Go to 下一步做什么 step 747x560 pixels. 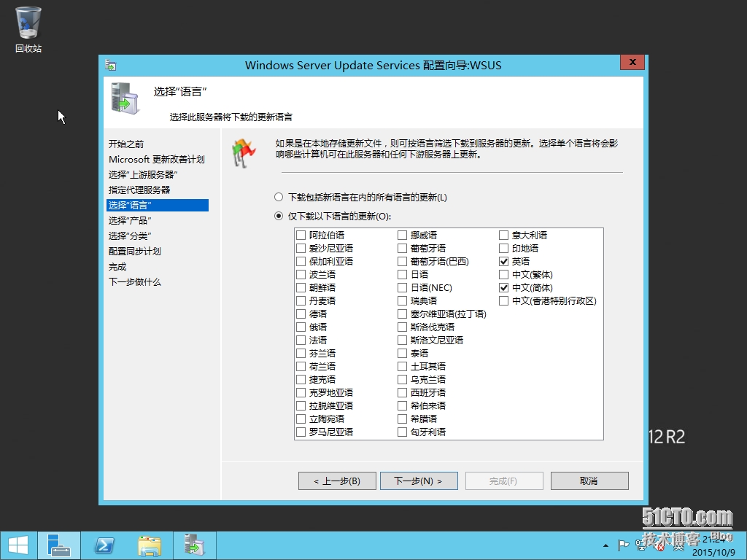(x=135, y=281)
